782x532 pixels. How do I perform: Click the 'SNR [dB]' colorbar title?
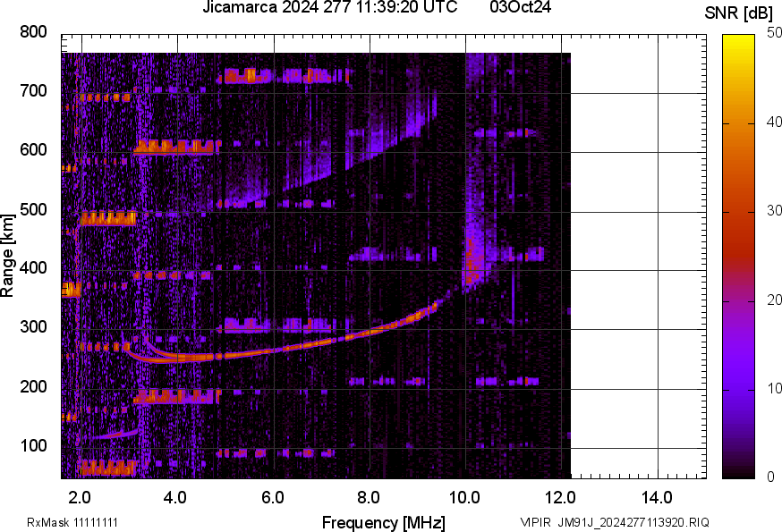click(739, 13)
